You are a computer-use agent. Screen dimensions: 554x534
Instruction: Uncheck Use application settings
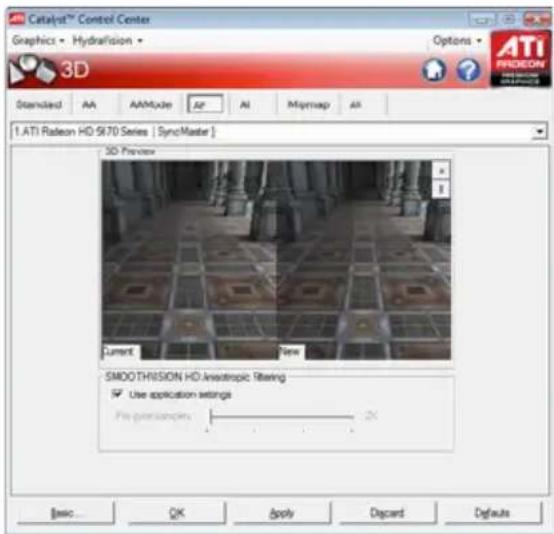tap(117, 394)
